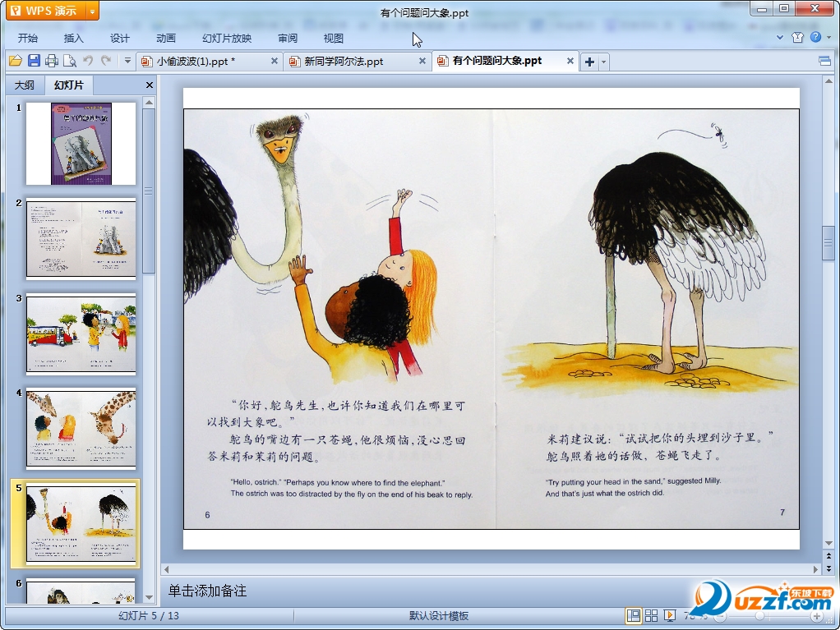Screen dimensions: 840x630
Task: Click the window list icon at tab bar right
Action: click(x=825, y=61)
